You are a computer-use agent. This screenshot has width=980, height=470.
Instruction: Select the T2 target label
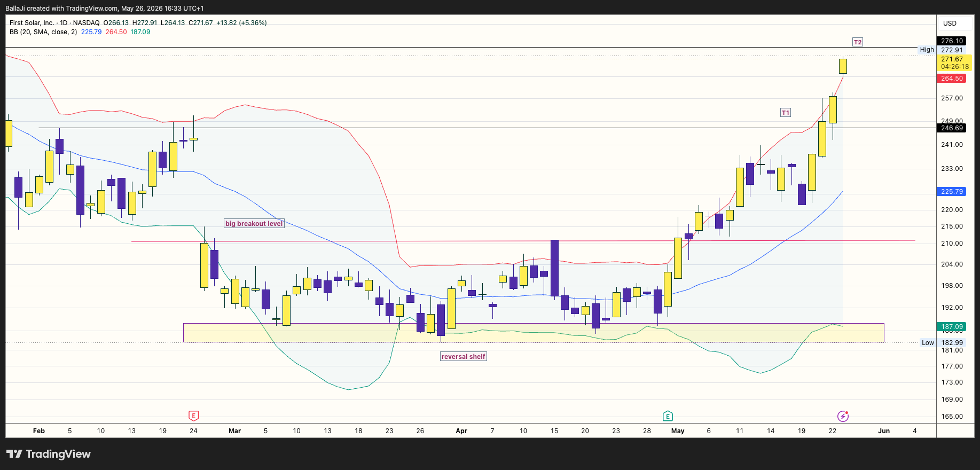tap(857, 42)
